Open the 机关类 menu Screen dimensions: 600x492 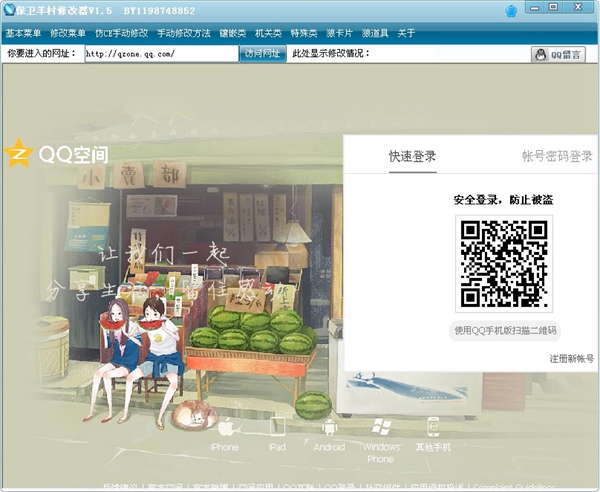pos(268,33)
